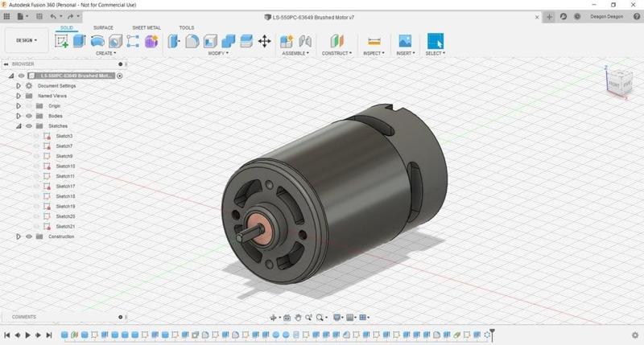Expand the Document Settings node

(x=19, y=86)
